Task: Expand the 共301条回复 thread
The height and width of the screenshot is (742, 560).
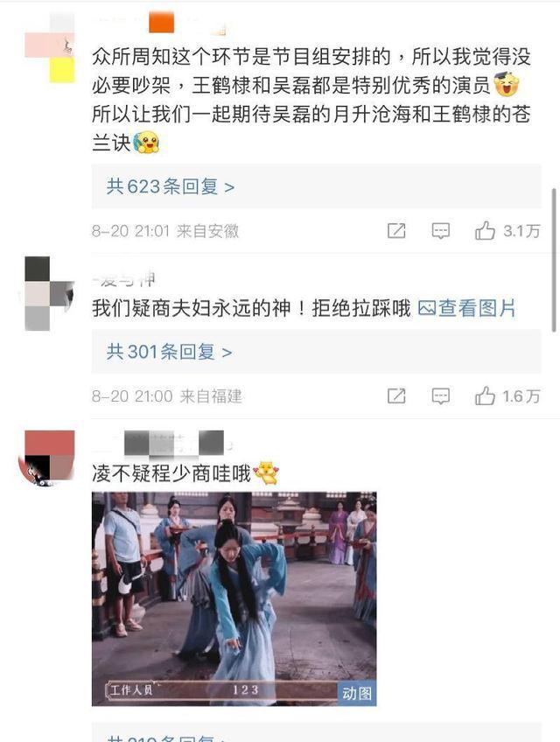Action: point(316,352)
